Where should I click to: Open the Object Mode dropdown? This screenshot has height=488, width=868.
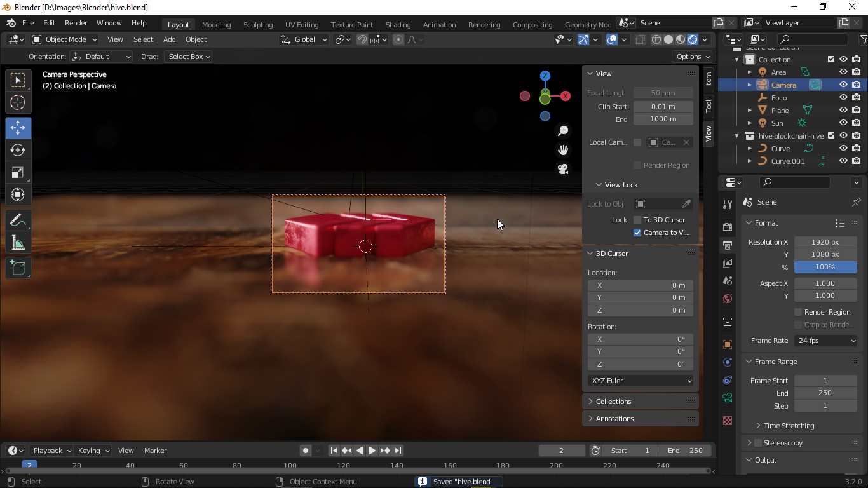point(64,39)
